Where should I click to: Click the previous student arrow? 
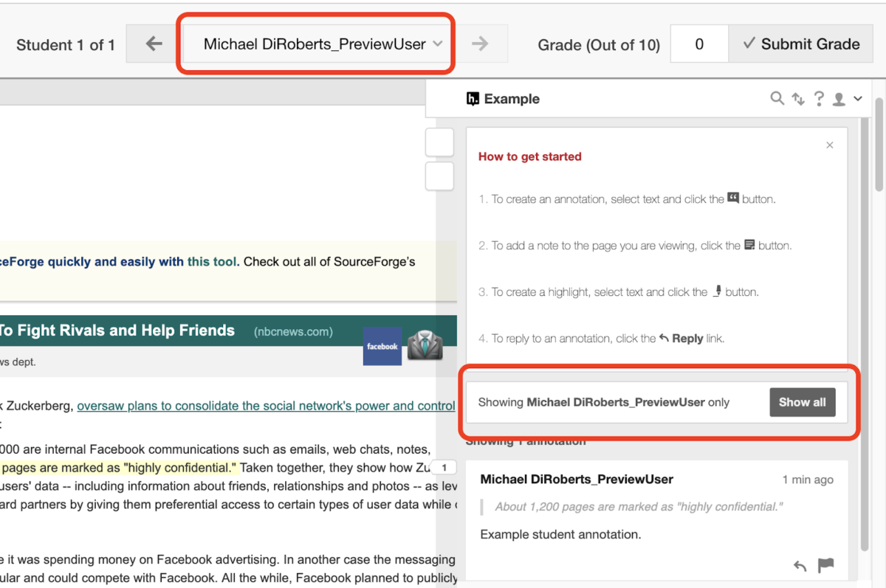pyautogui.click(x=153, y=44)
